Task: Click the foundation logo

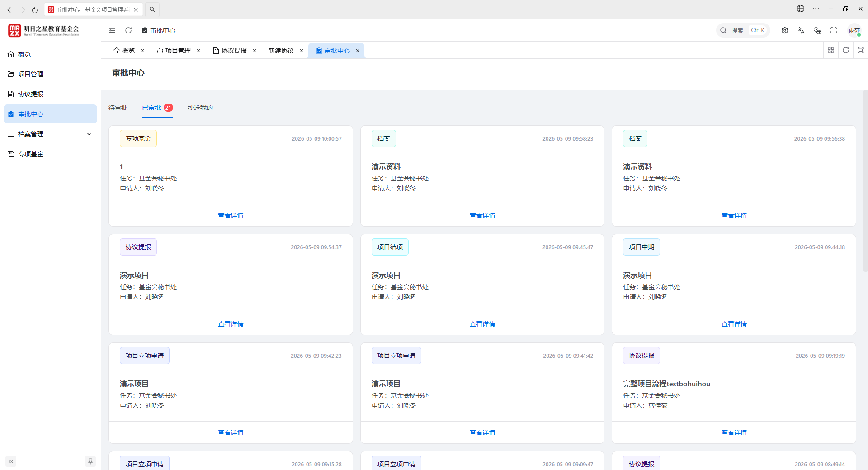Action: pyautogui.click(x=43, y=30)
